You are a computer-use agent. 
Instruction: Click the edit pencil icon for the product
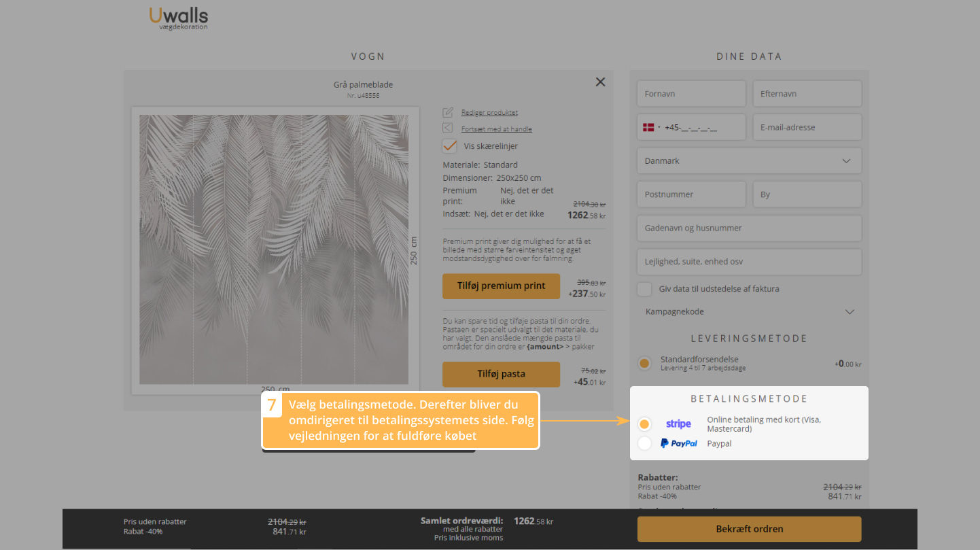tap(448, 112)
